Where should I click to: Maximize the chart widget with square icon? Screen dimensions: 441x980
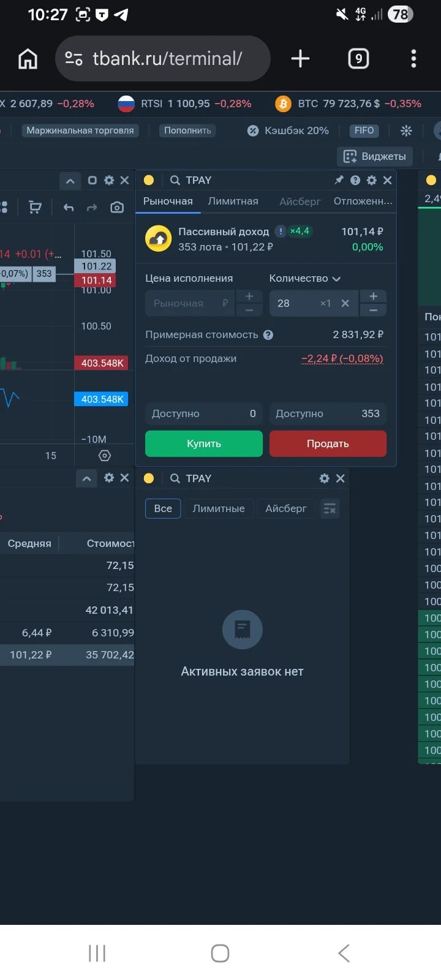[92, 180]
